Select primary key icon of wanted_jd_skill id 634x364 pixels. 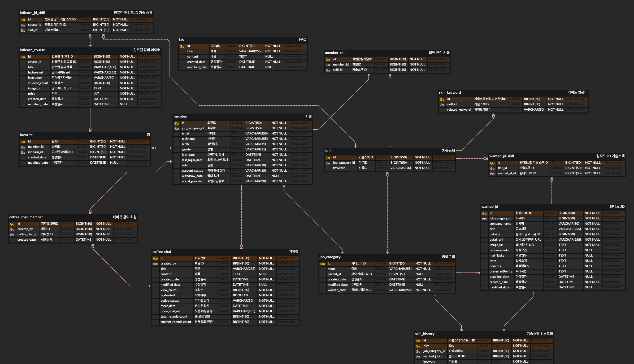pos(492,163)
